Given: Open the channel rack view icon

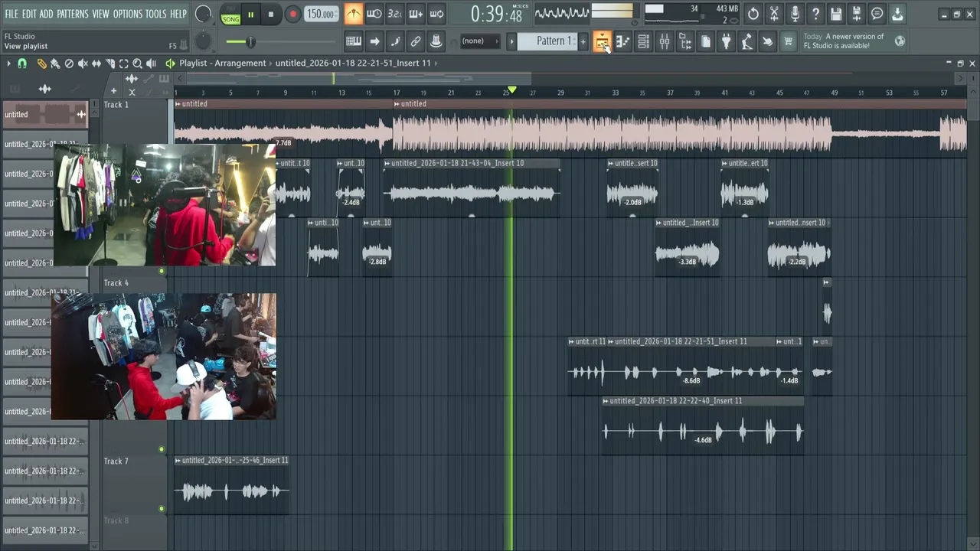Looking at the screenshot, I should pyautogui.click(x=643, y=41).
